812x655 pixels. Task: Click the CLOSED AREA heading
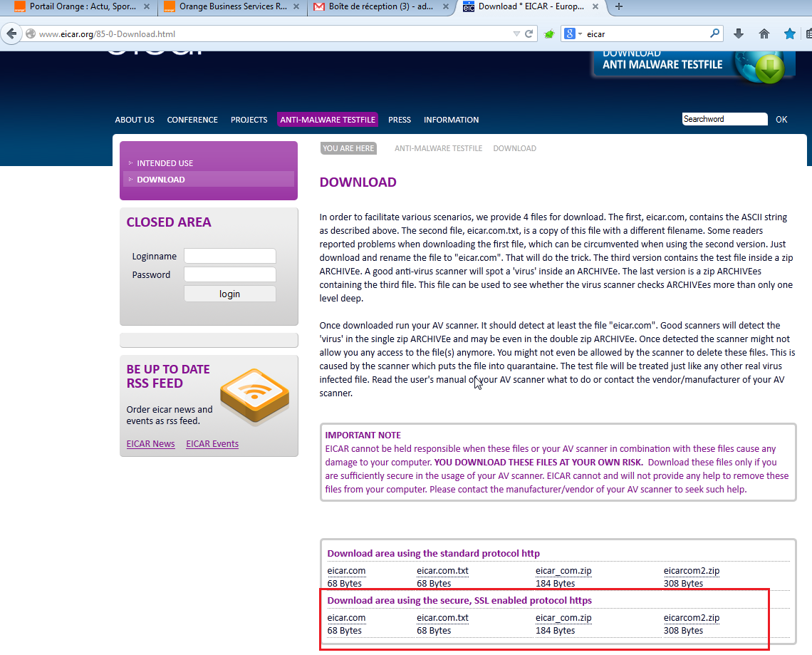point(169,222)
